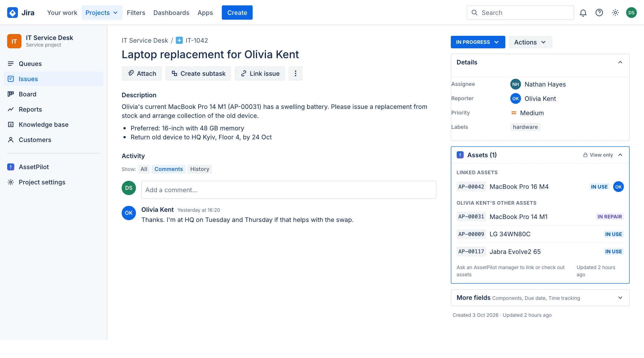Click the View only lock icon
Screen dimensions: 644x358
(x=585, y=155)
